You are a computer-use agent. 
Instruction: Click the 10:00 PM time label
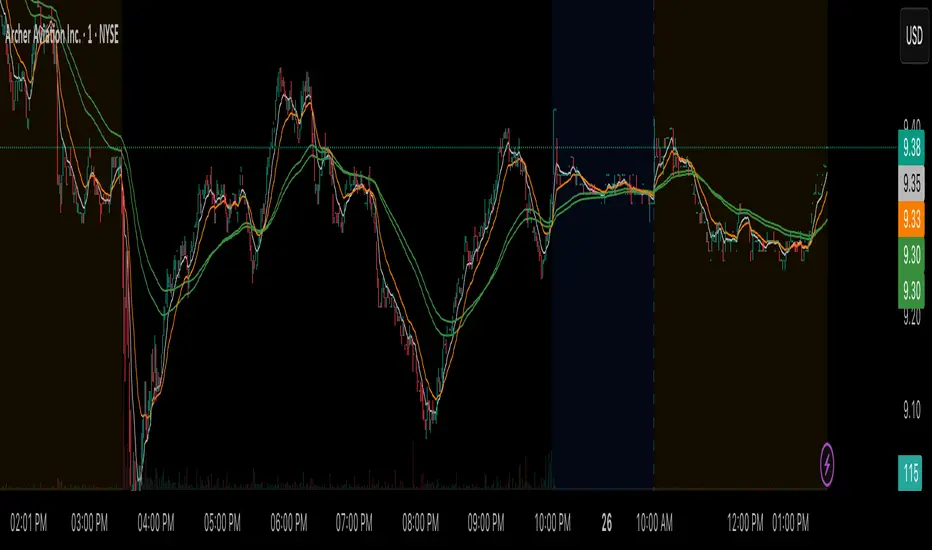pyautogui.click(x=553, y=523)
